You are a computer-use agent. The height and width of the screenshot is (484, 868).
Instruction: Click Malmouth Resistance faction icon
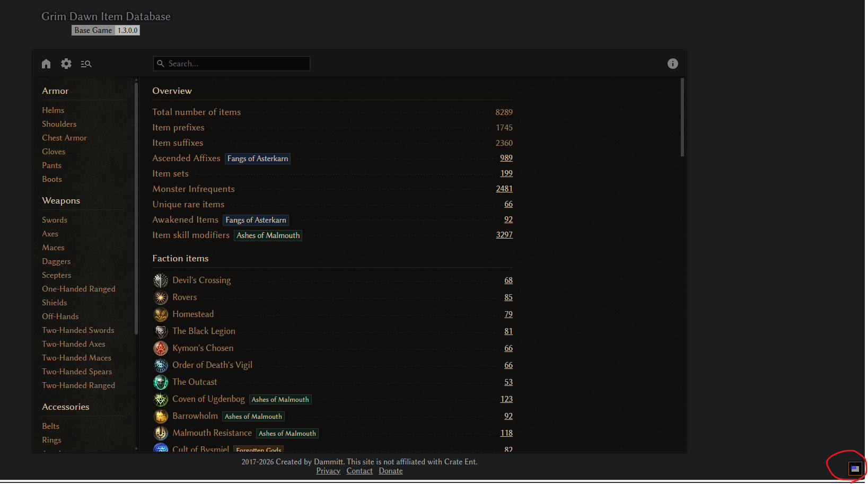[161, 433]
